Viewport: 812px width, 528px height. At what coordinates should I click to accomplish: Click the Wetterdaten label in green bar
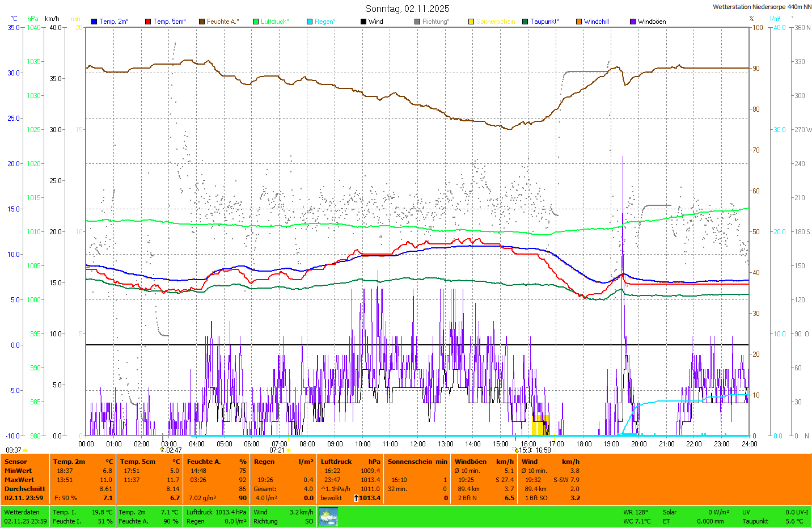22,512
